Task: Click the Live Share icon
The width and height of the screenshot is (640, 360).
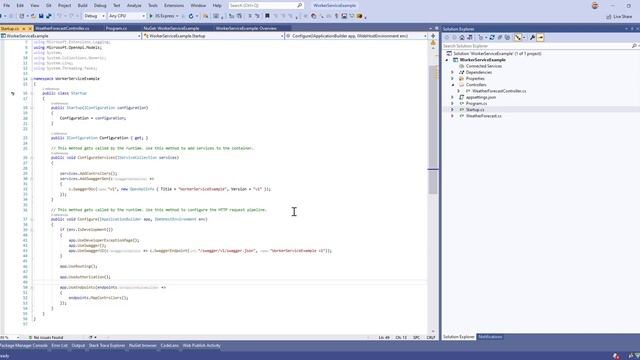Action: point(609,16)
